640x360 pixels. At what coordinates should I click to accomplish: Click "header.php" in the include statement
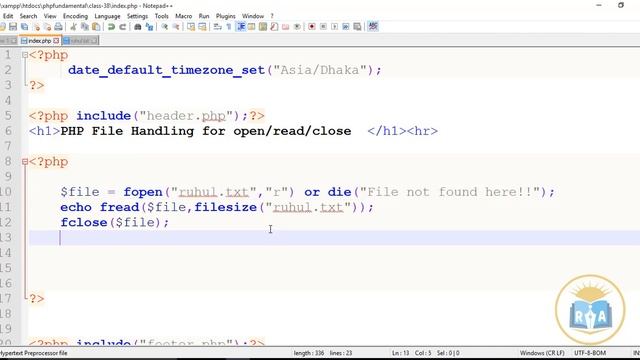(186, 116)
